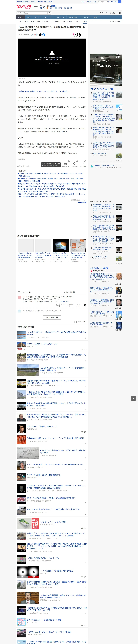Click the web search magnifier button at top
Image resolution: width=138 pixels, height=644 pixels.
point(120,2)
